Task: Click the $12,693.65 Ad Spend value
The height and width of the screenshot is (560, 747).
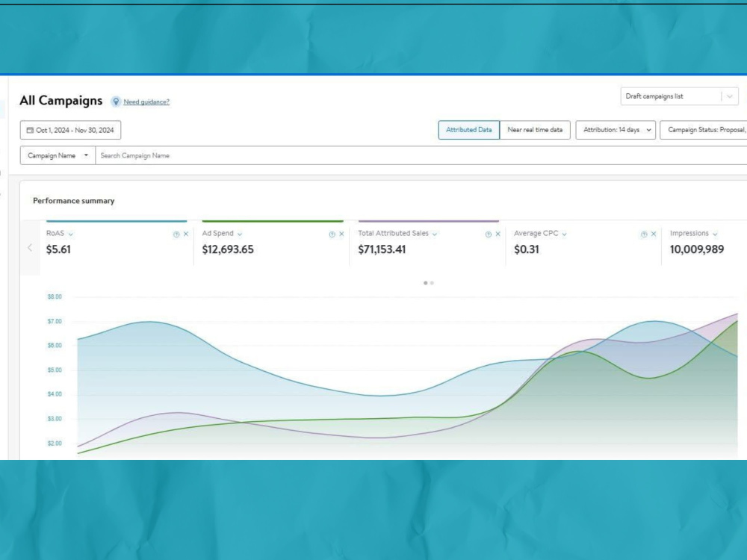Action: (228, 249)
